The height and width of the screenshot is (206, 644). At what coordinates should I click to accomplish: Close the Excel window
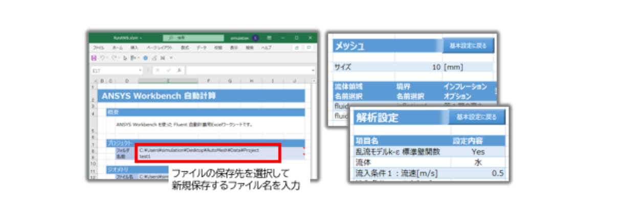tap(310, 38)
